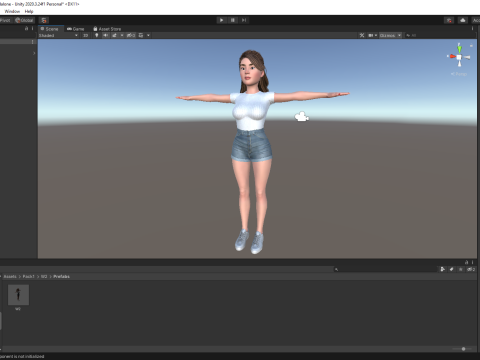
Task: Open the cloud Services icon
Action: [x=463, y=20]
